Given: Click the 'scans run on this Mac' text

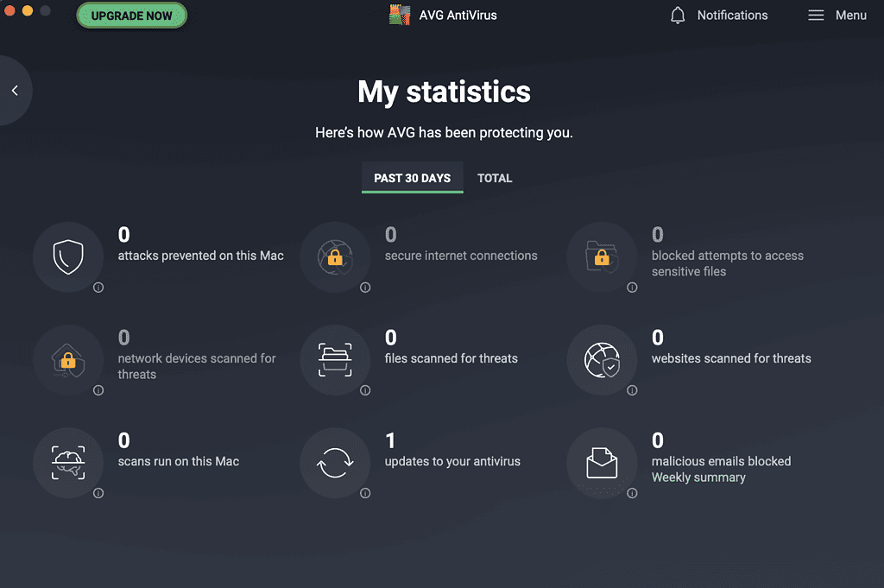Looking at the screenshot, I should click(x=178, y=461).
